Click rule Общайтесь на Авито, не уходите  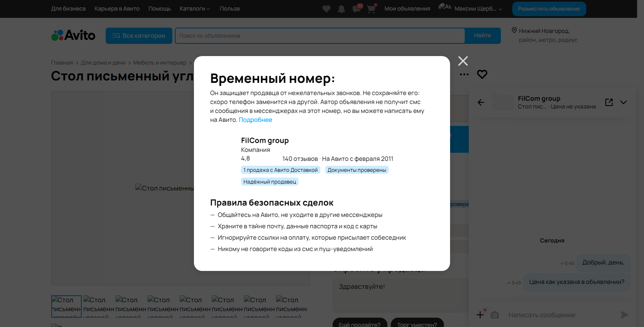pos(300,215)
